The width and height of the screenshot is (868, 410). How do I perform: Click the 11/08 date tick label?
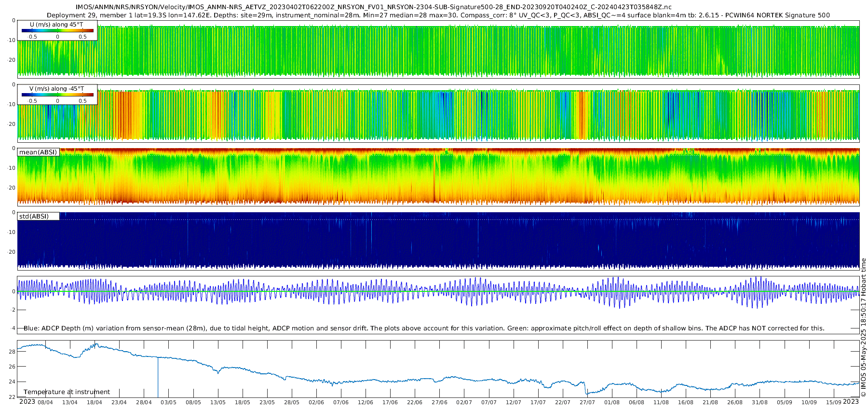[x=661, y=402]
